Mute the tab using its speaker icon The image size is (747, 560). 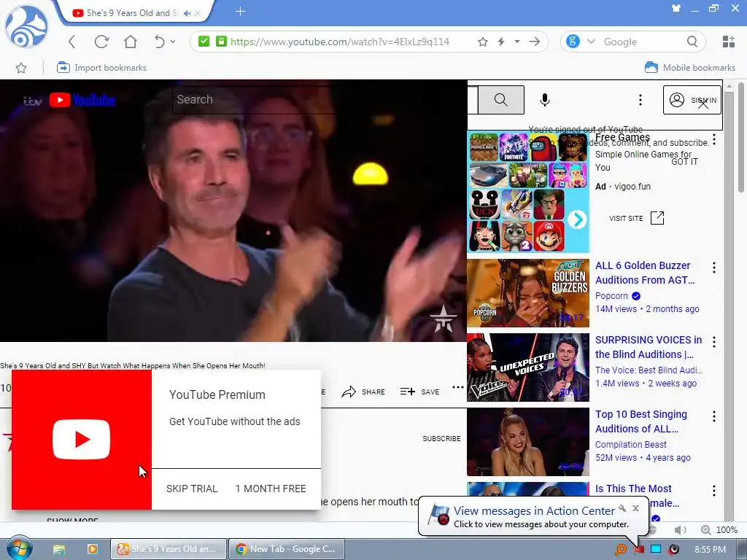point(187,13)
